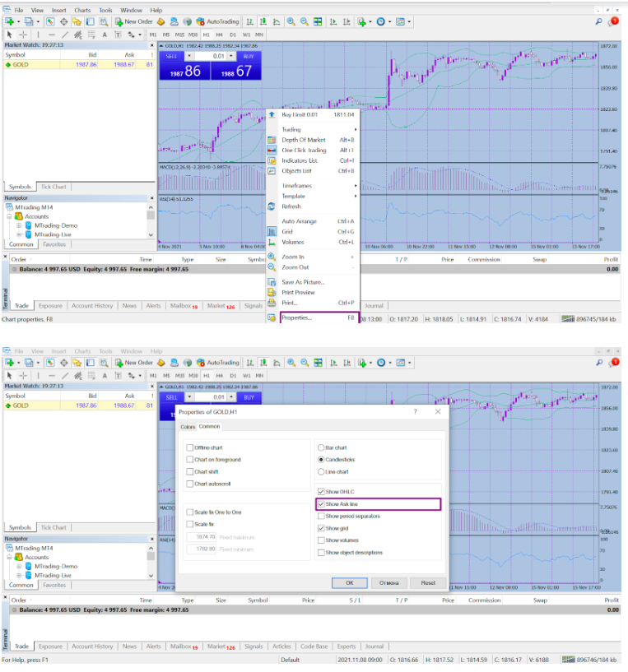Viewport: 628px width, 672px height.
Task: Open templates dropdown arrow in upper toolbar
Action: 409,21
